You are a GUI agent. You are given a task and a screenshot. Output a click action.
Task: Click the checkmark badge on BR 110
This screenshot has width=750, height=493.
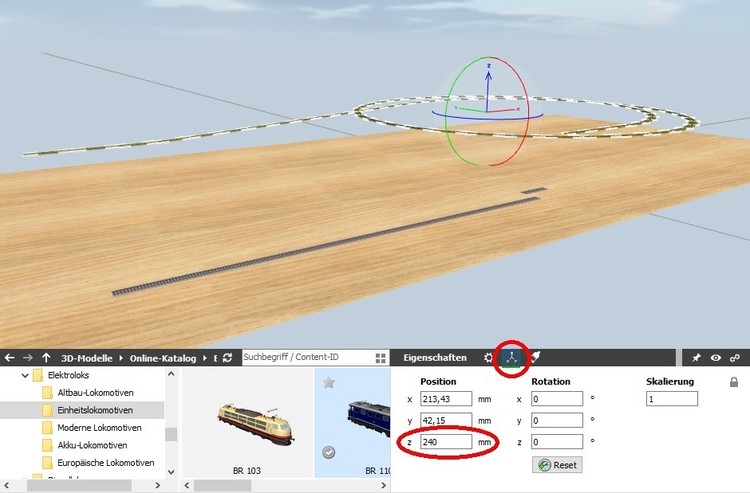click(329, 452)
